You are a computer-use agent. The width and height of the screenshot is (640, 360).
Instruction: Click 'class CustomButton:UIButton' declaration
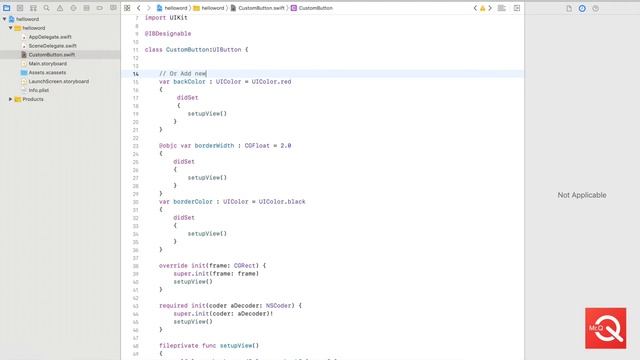tap(196, 49)
